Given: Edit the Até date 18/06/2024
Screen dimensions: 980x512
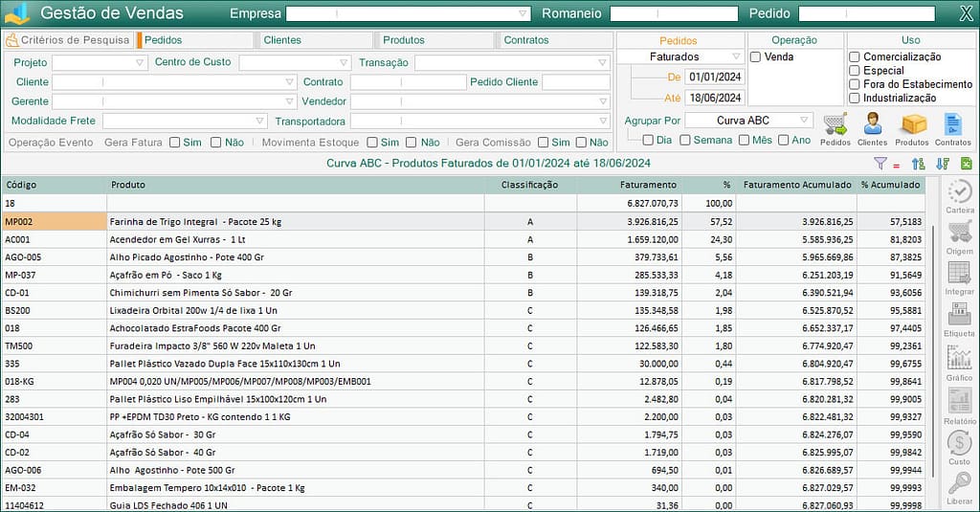Looking at the screenshot, I should click(x=715, y=98).
